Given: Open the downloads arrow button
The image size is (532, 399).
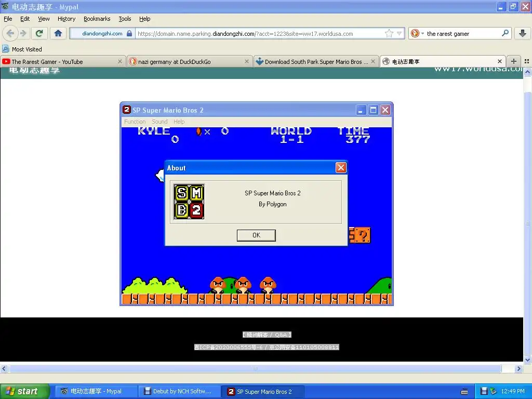Looking at the screenshot, I should click(x=523, y=33).
